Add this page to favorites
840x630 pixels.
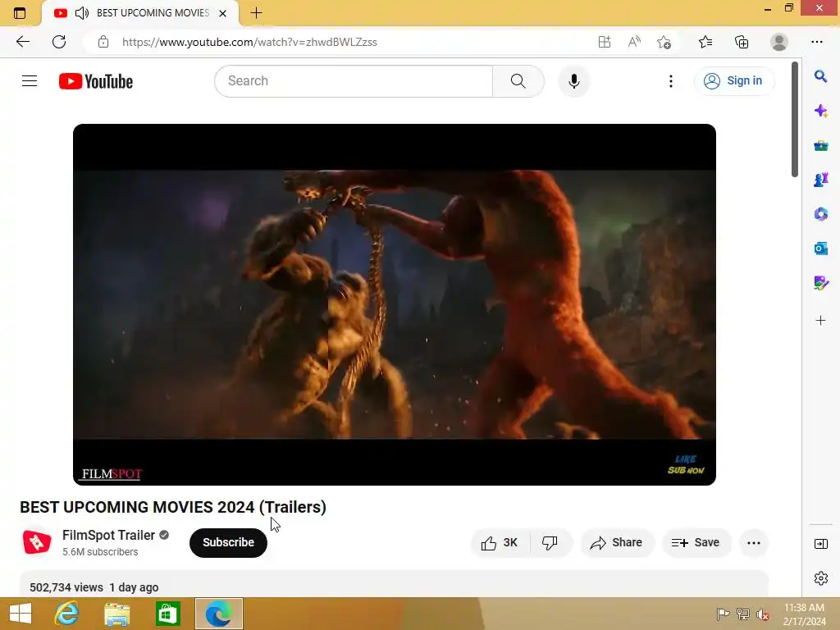click(x=664, y=42)
